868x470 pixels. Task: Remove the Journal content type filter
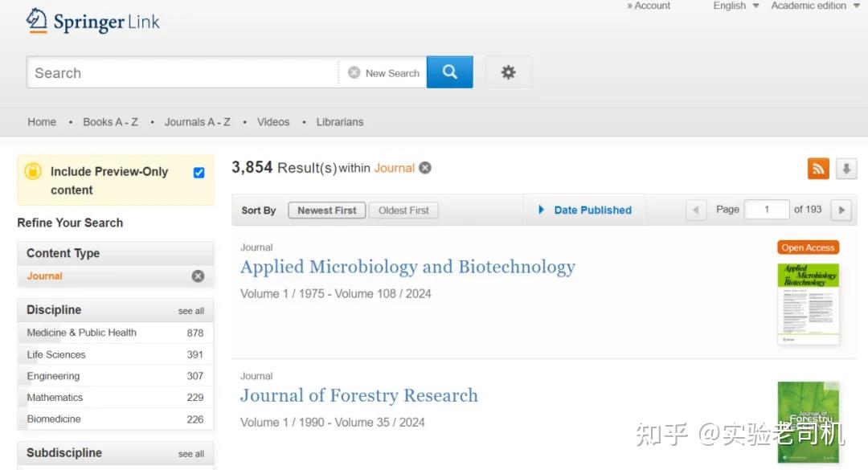[x=198, y=276]
